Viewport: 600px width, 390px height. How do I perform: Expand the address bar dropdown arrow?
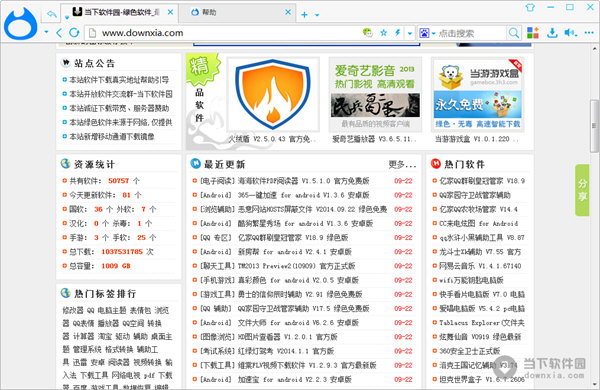click(x=410, y=33)
